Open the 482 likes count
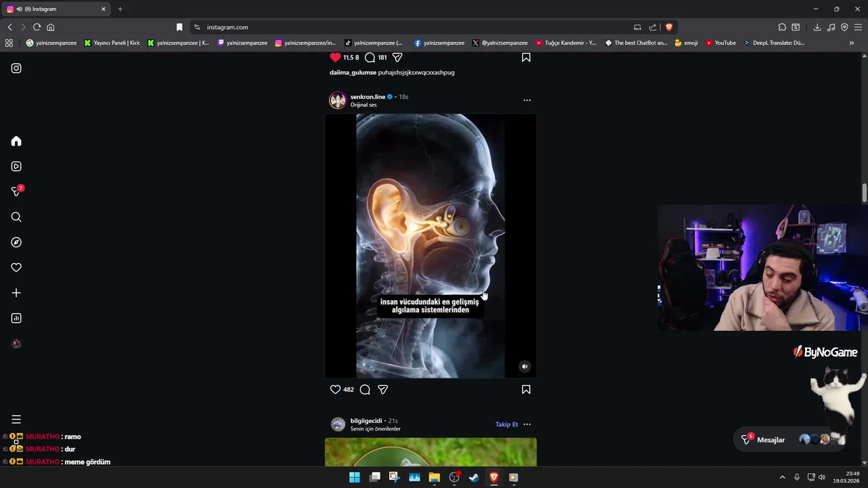The height and width of the screenshot is (488, 868). [349, 390]
